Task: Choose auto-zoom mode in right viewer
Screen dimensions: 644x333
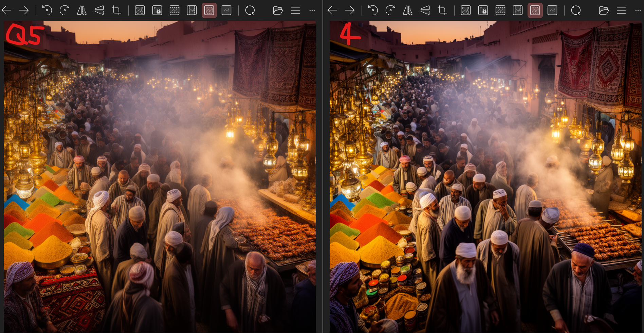Action: tap(466, 11)
